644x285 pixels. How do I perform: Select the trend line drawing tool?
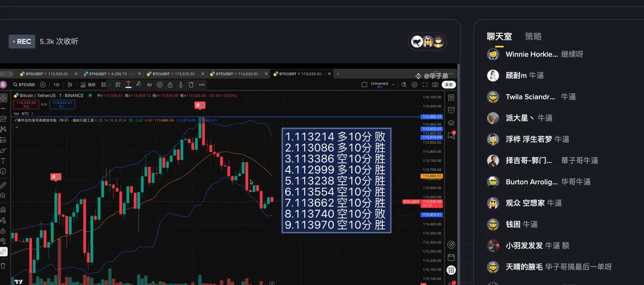pos(3,109)
